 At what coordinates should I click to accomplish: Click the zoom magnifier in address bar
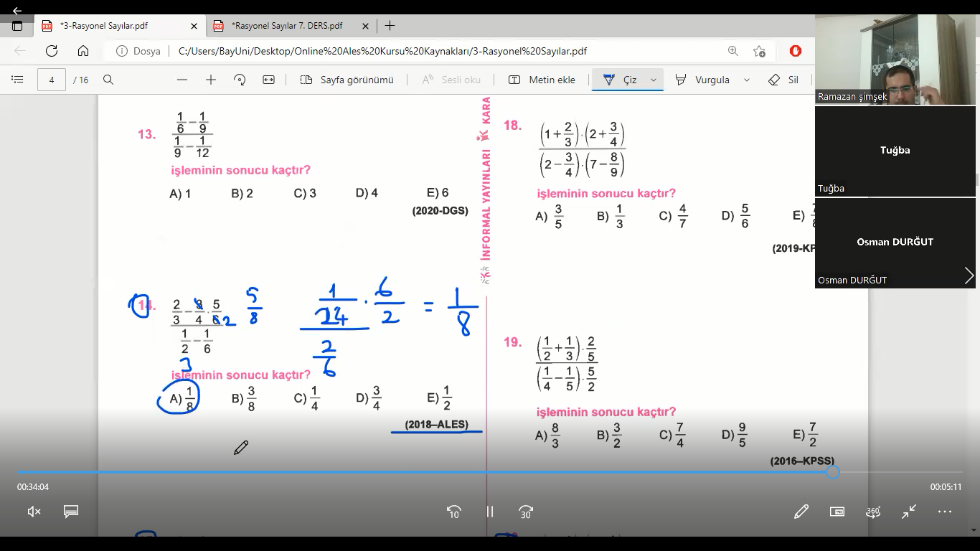pos(732,51)
